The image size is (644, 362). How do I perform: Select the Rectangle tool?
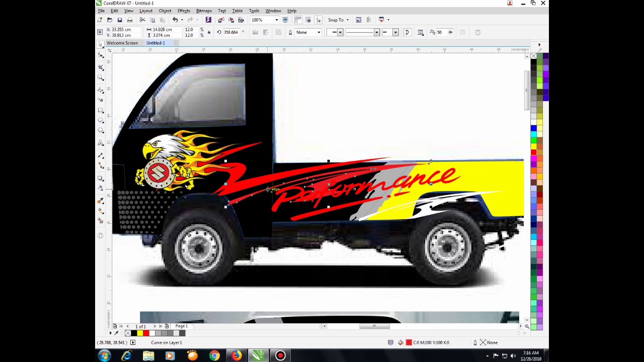(101, 110)
